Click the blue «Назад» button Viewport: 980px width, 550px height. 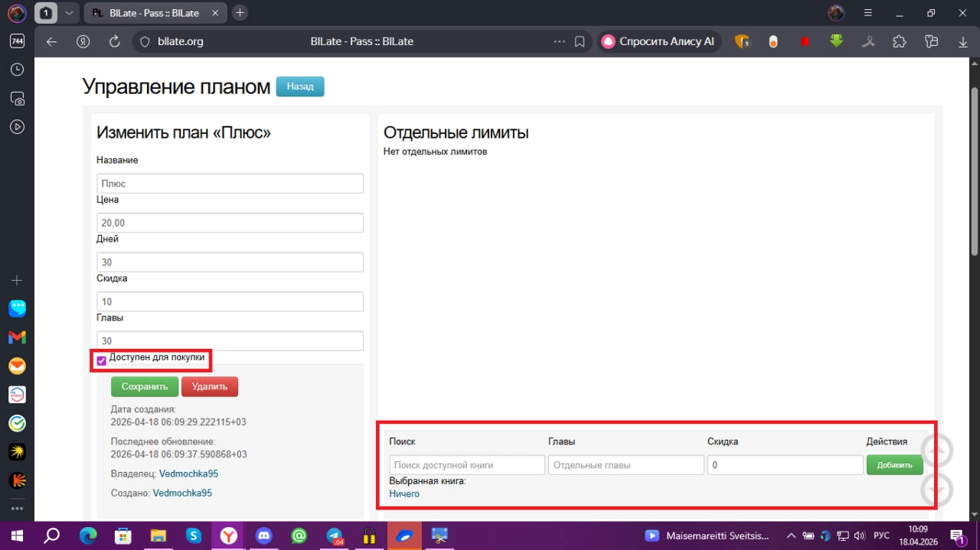pos(300,86)
